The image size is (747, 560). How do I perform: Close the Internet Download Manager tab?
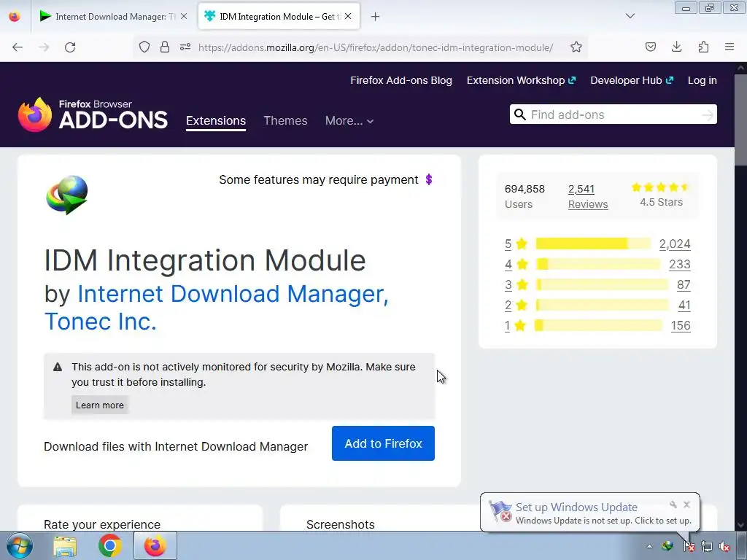click(x=184, y=16)
